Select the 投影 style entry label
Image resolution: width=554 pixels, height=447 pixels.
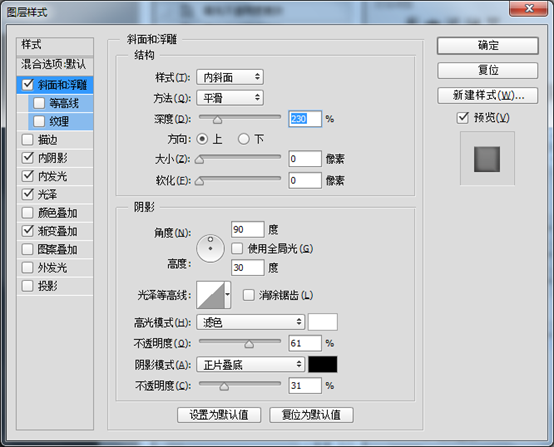[48, 286]
